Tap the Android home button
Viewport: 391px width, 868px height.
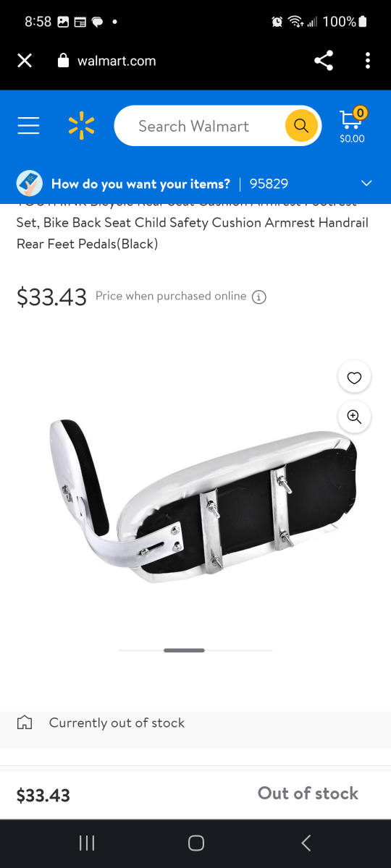195,843
